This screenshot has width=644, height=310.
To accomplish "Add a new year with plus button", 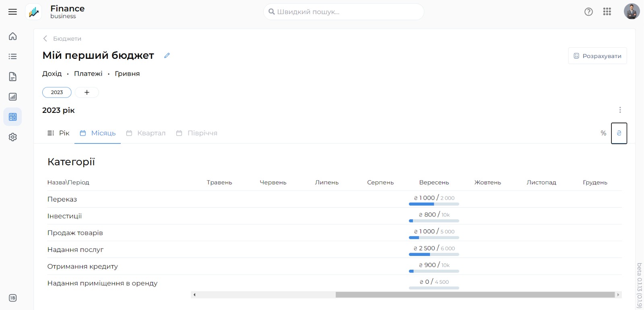I will coord(87,92).
